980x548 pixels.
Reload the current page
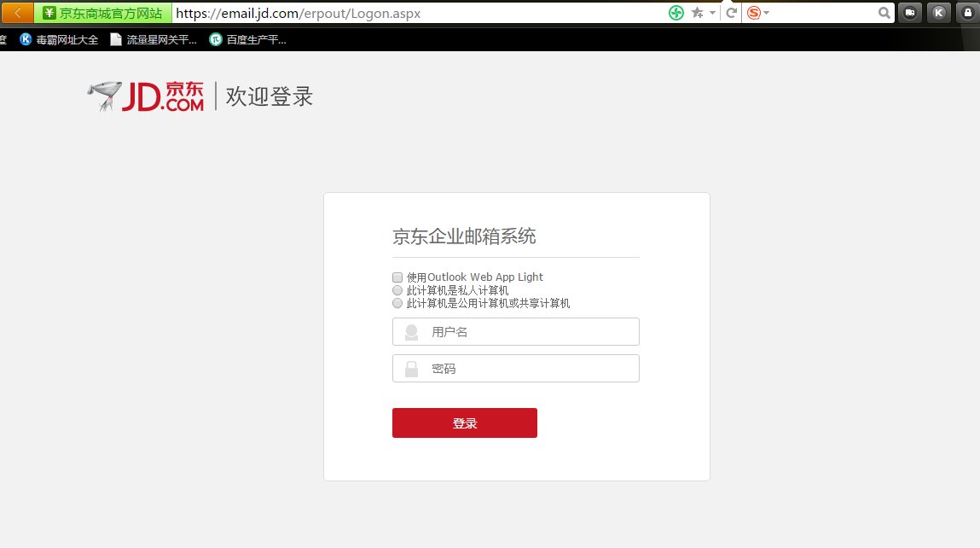click(731, 13)
